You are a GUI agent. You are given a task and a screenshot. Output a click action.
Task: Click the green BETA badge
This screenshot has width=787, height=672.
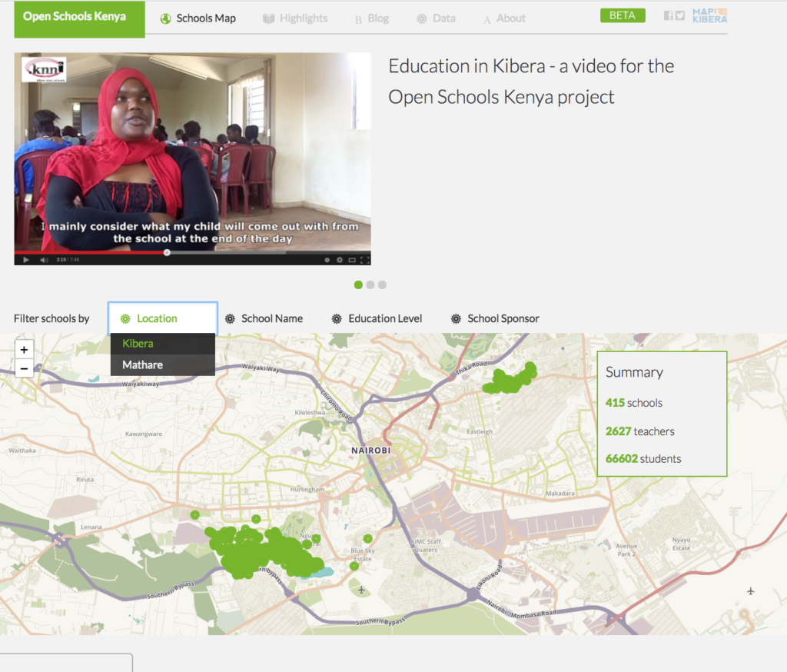tap(623, 15)
